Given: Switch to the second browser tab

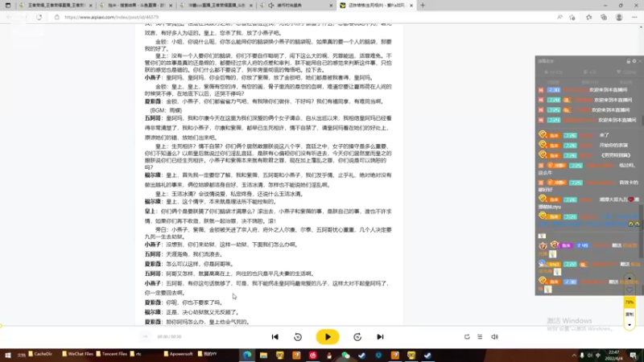Looking at the screenshot, I should pyautogui.click(x=135, y=6).
